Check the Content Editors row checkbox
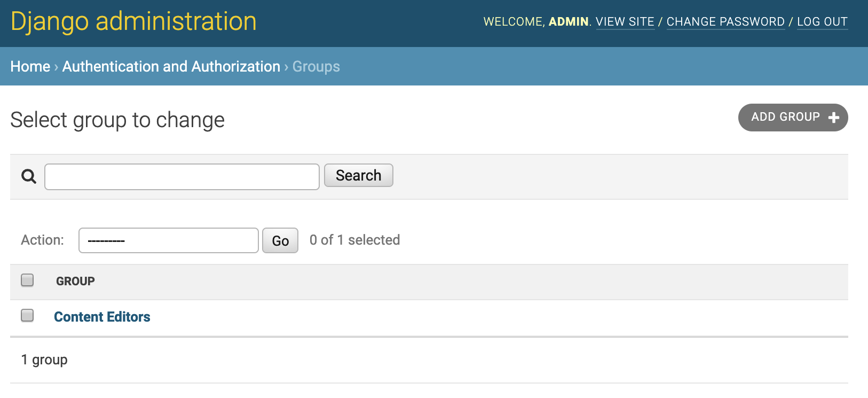 coord(27,316)
